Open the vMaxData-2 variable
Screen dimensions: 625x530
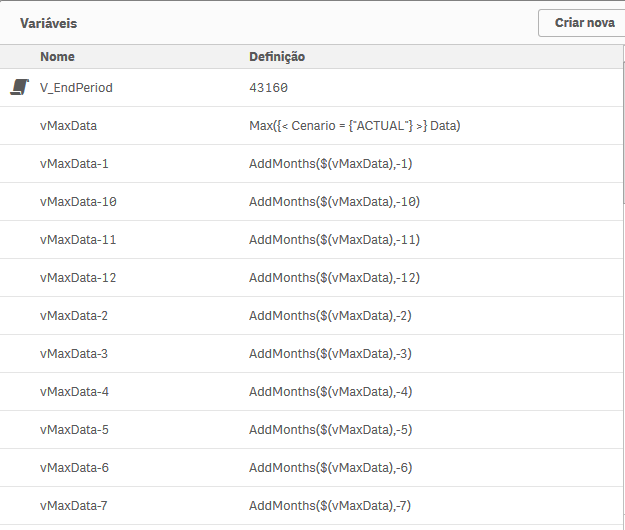[74, 316]
